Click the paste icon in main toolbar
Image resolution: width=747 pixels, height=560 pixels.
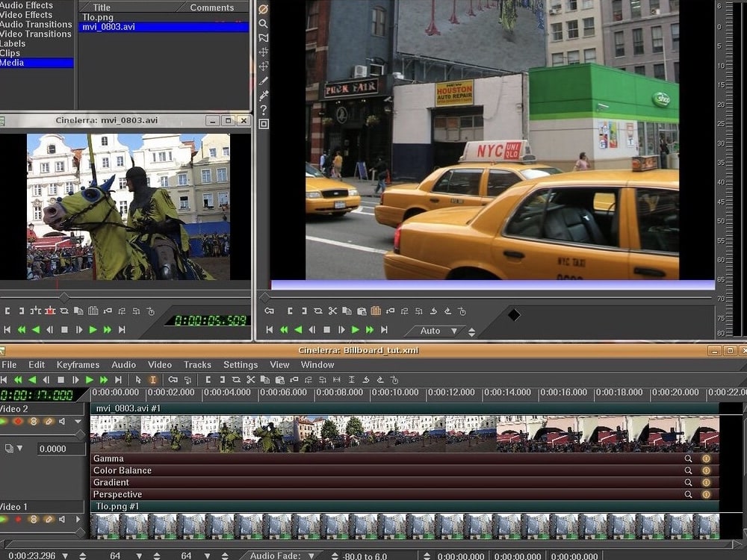click(x=279, y=379)
